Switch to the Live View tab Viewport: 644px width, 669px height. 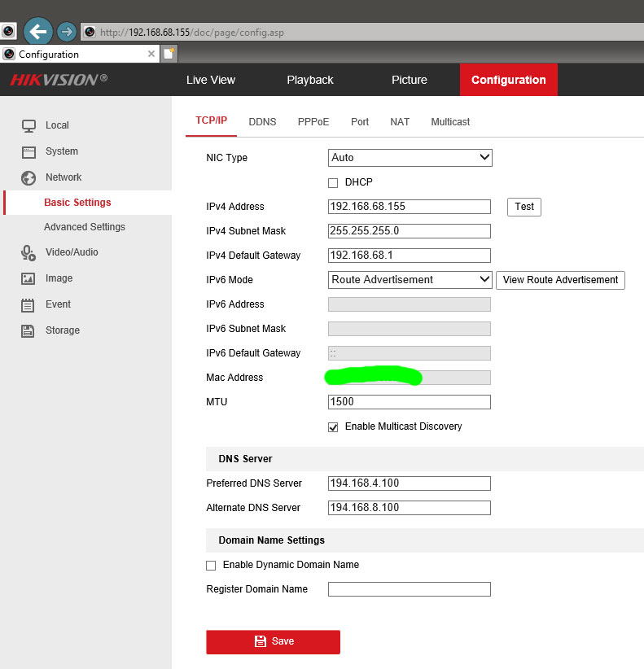[211, 80]
